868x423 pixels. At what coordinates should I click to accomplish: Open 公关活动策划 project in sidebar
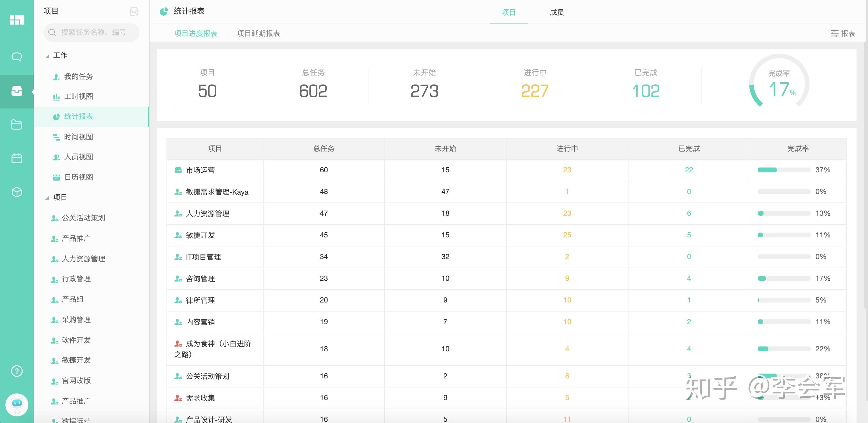click(83, 218)
